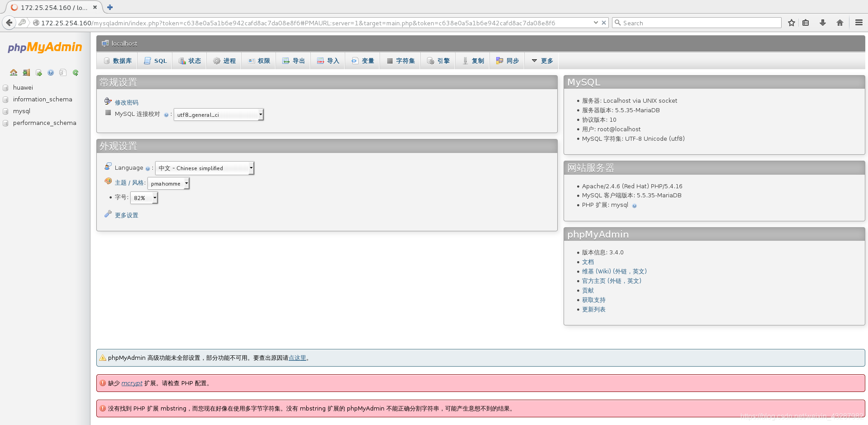Viewport: 868px width, 425px height.
Task: Click help icon next to PHP 扩展: mysql
Action: tap(634, 206)
